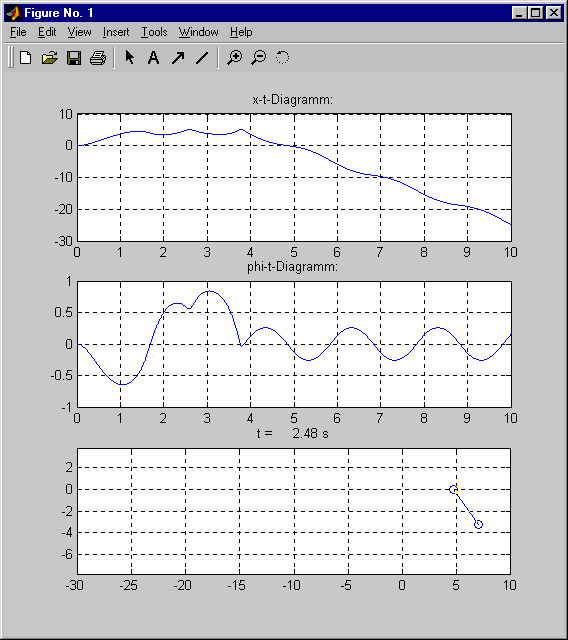Screen dimensions: 568x640
Task: Enable the zoom out magnifier
Action: (259, 58)
